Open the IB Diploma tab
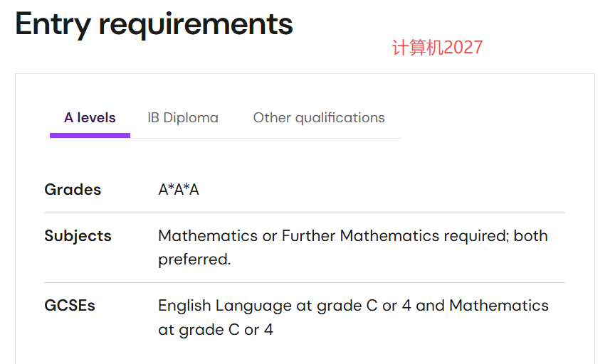The width and height of the screenshot is (610, 364). tap(183, 118)
